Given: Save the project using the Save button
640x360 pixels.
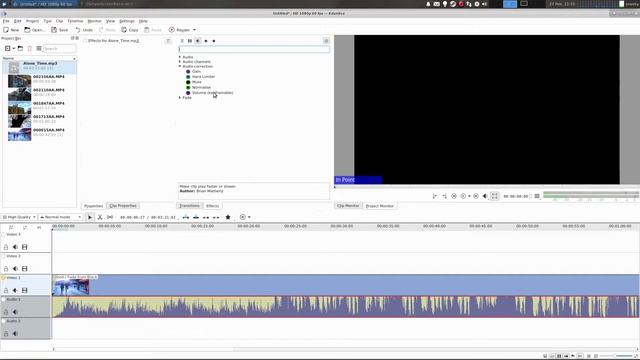Looking at the screenshot, I should point(60,30).
